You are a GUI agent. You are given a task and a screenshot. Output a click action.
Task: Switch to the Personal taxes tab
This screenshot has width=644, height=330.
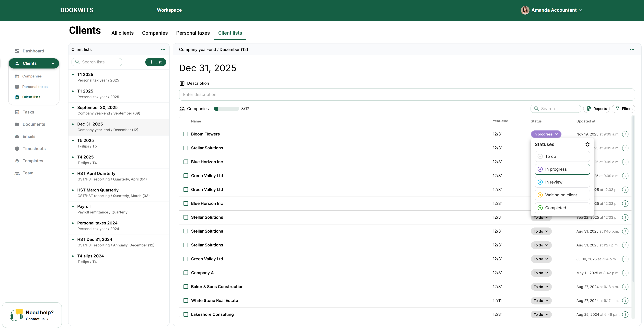point(193,33)
